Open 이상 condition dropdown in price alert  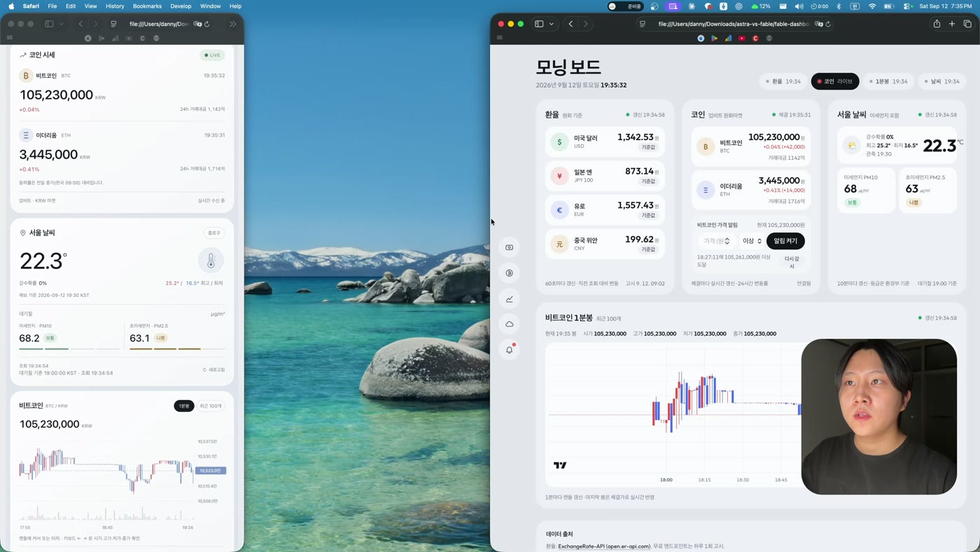[752, 241]
